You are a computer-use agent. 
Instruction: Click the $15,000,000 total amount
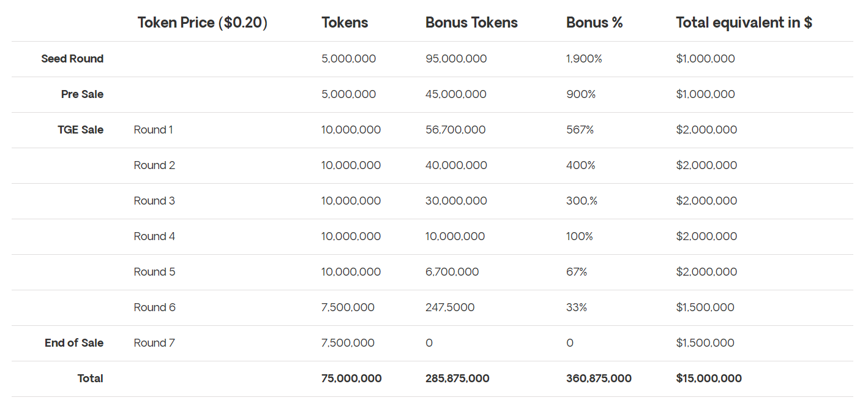(x=709, y=379)
